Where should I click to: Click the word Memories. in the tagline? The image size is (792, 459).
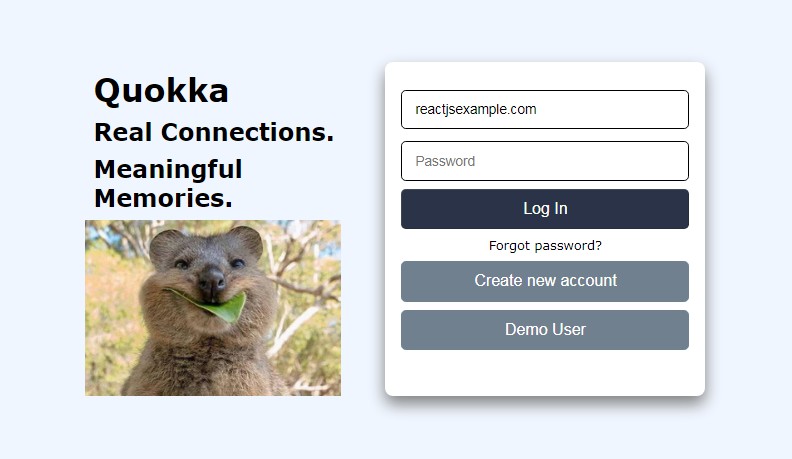coord(163,197)
